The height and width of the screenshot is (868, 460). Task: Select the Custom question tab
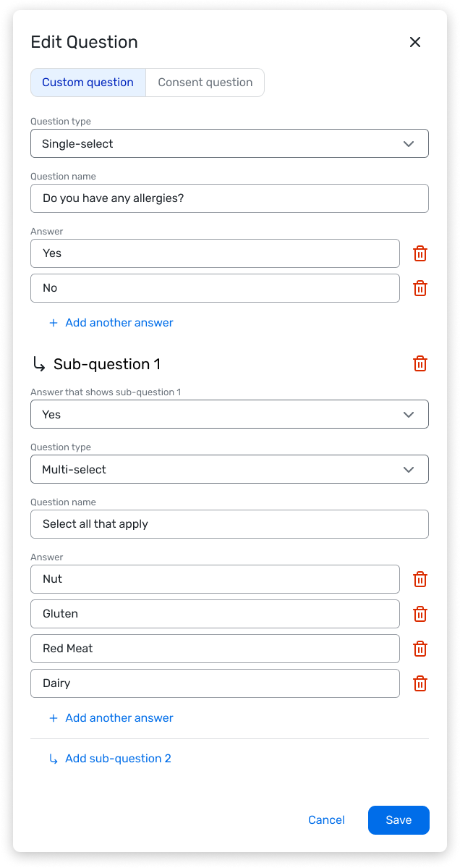(x=88, y=83)
